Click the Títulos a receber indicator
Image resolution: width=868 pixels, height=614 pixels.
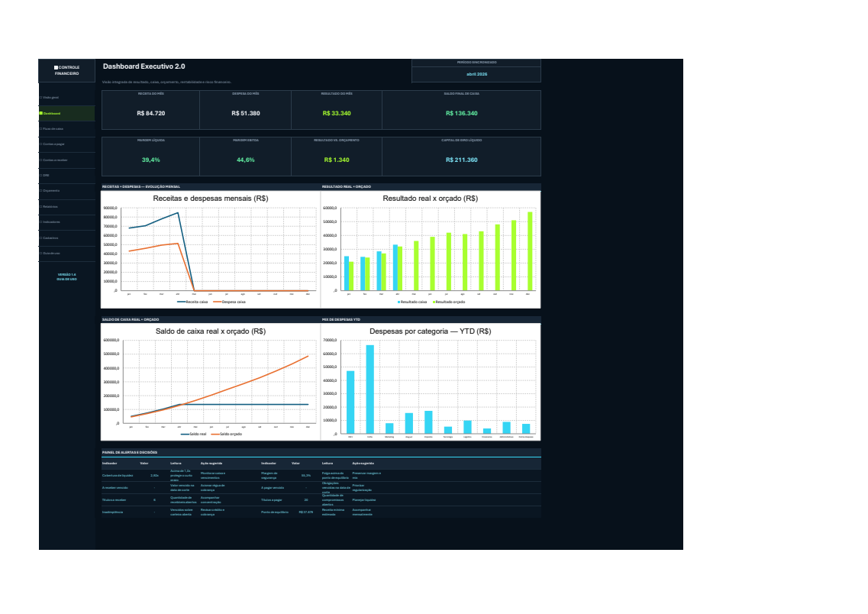coord(114,500)
